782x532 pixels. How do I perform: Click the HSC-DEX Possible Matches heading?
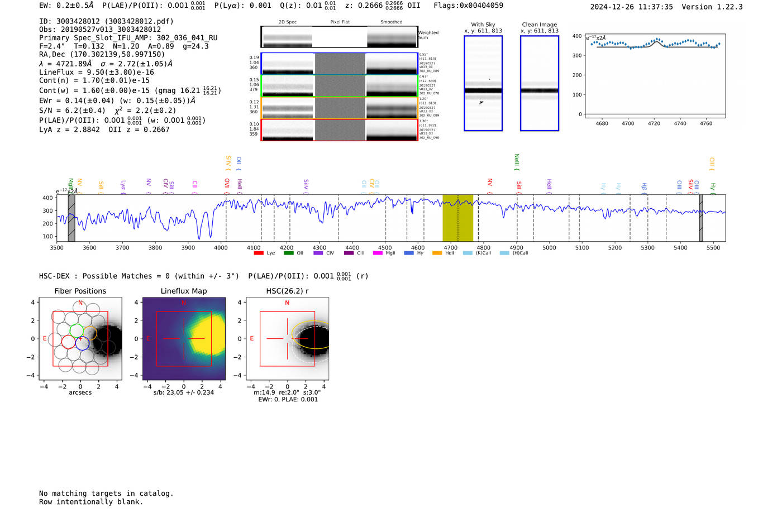click(139, 276)
